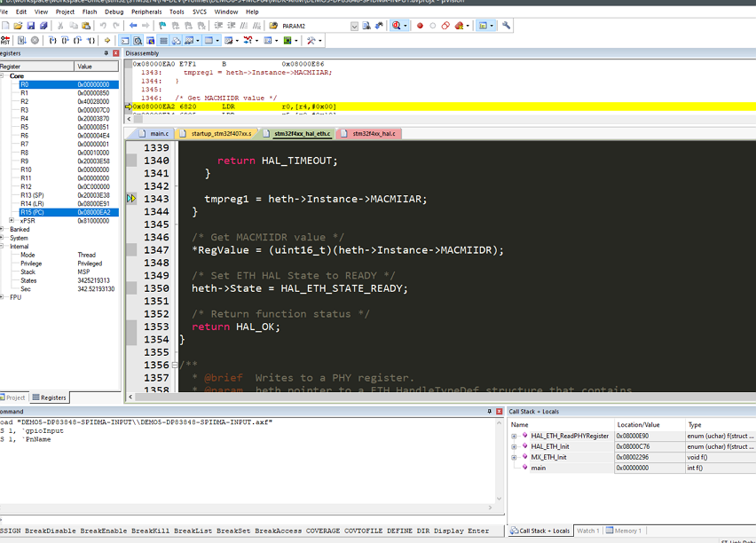Click the editor's horizontal scrollbar left arrow
This screenshot has width=756, height=543.
click(x=130, y=397)
